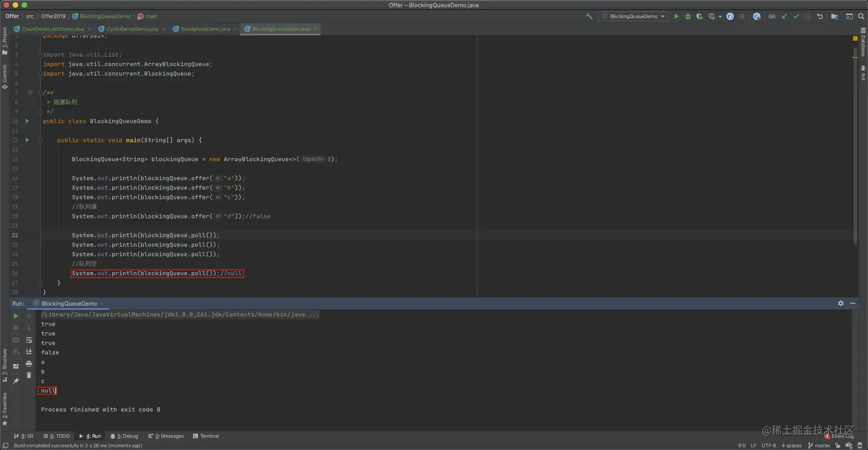Open the 9: Git tool window
The width and height of the screenshot is (868, 450).
pos(24,436)
